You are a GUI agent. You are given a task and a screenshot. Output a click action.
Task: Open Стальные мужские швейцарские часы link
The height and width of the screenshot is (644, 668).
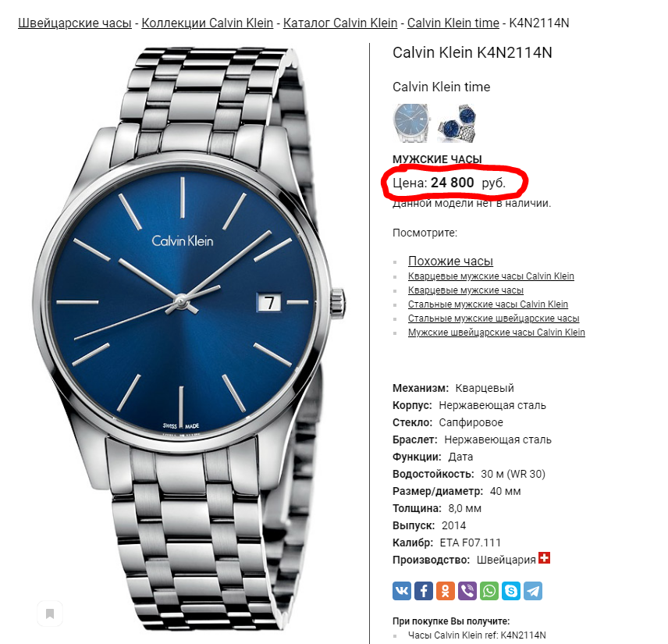pos(493,318)
